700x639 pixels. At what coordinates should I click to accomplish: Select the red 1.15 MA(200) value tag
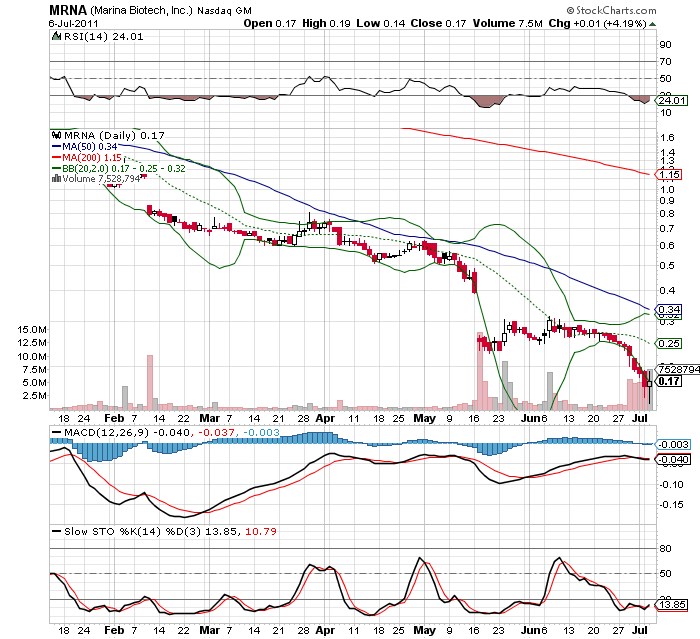pos(668,174)
